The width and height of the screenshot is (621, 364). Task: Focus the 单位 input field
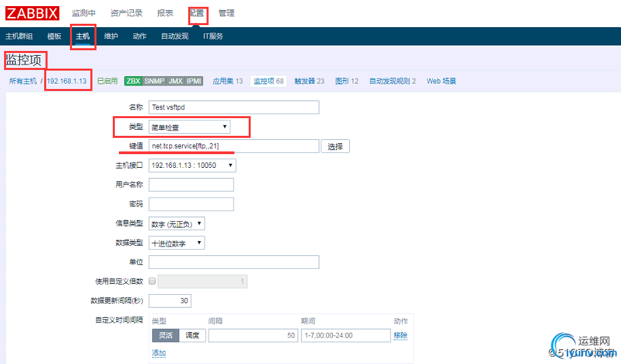(x=234, y=262)
